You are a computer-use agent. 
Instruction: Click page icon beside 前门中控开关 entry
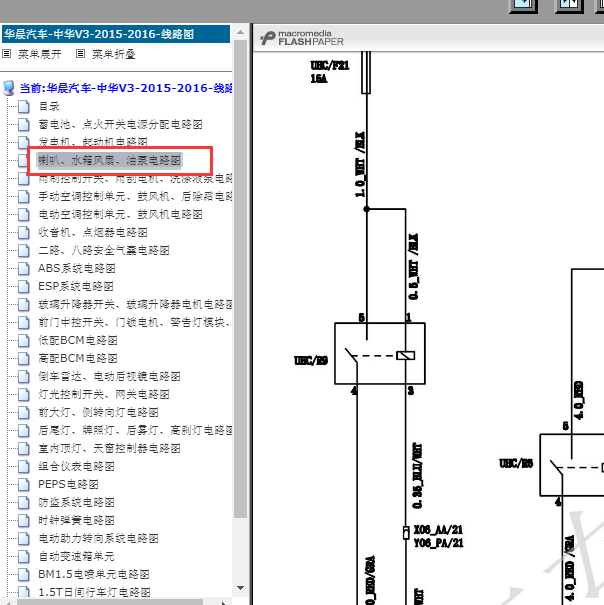[x=24, y=322]
